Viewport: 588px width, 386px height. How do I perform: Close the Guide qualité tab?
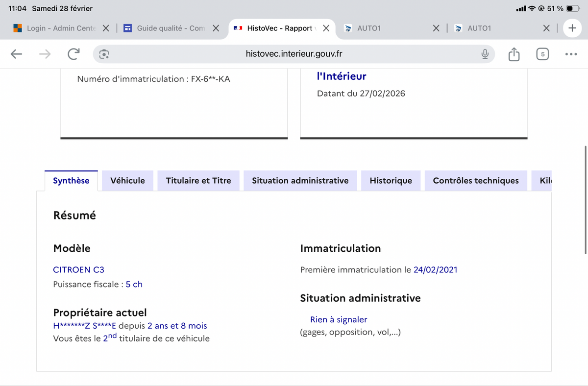(216, 28)
